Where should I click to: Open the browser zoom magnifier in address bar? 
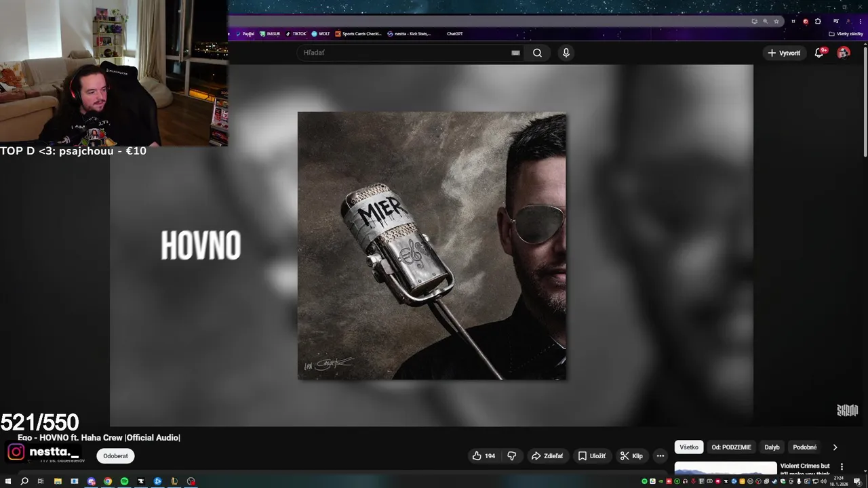(766, 21)
